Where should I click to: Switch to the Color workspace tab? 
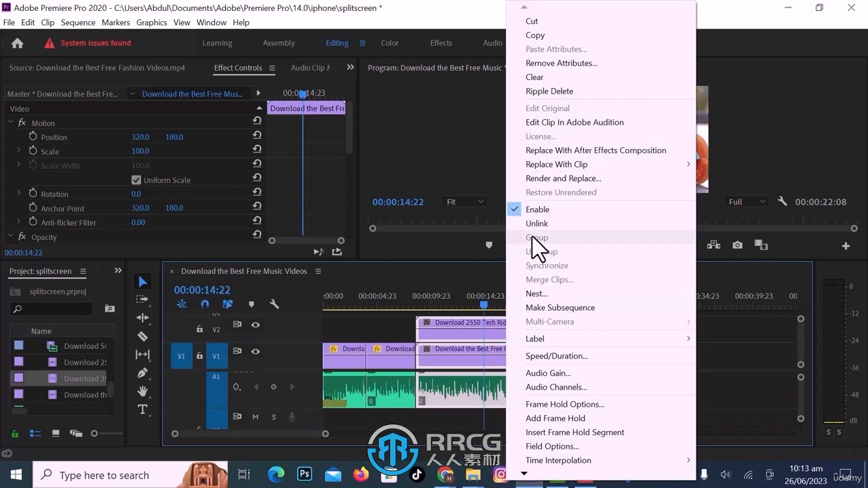[390, 43]
